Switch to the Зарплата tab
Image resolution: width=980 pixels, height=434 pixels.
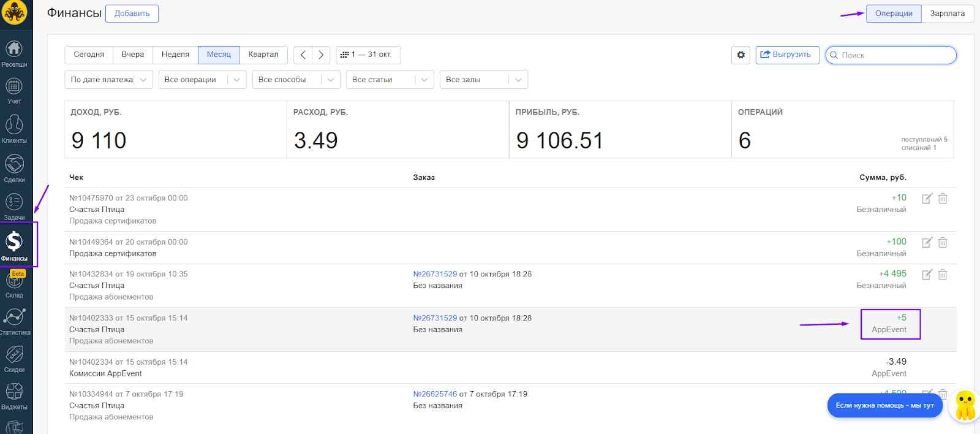click(x=947, y=13)
